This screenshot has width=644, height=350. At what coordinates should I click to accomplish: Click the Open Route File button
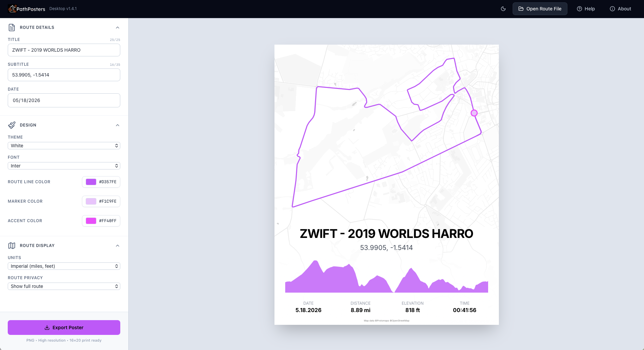[x=540, y=9]
